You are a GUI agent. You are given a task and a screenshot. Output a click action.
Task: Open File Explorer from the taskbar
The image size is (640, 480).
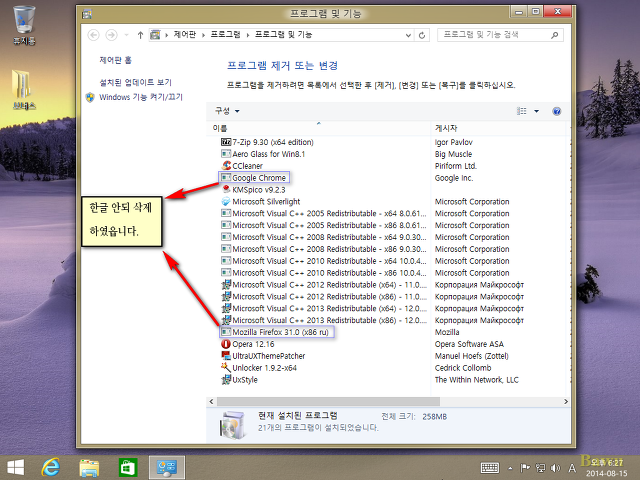pyautogui.click(x=89, y=468)
